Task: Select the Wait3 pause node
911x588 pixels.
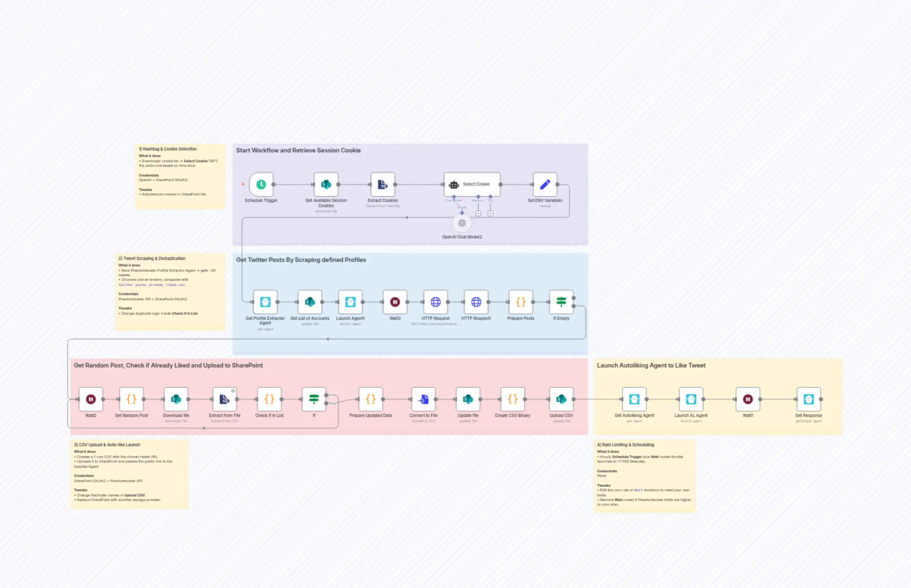Action: [x=395, y=302]
